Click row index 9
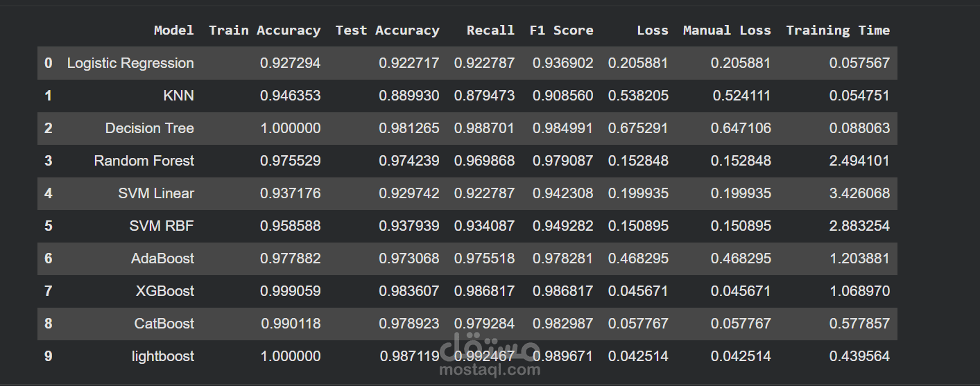The width and height of the screenshot is (980, 386). coord(48,356)
